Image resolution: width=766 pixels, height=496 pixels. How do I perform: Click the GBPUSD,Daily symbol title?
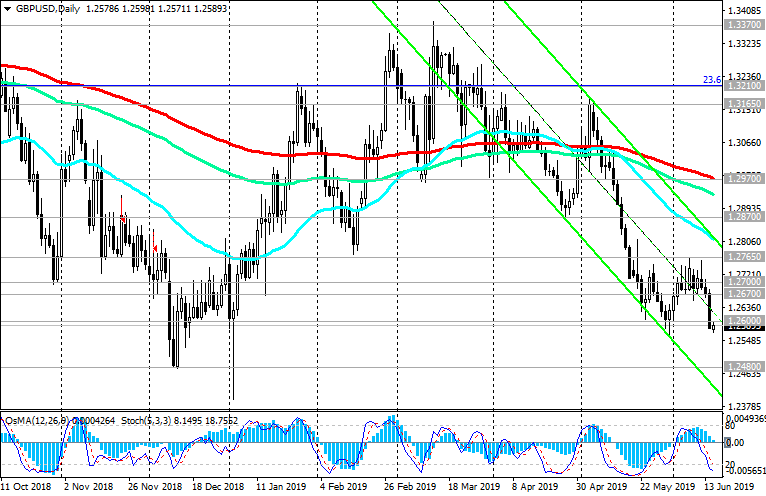click(x=47, y=9)
